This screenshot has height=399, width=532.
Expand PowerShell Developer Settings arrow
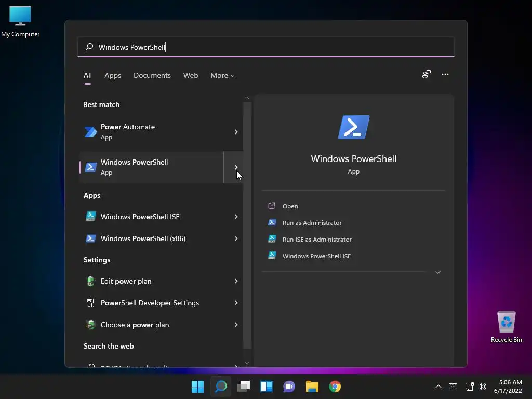236,303
